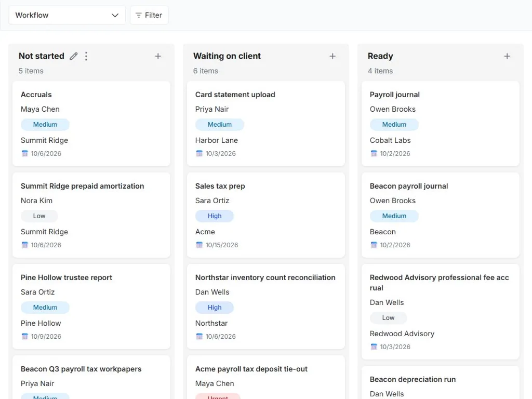532x399 pixels.
Task: Select Owen Brooks on Beacon payroll journal
Action: click(x=393, y=201)
